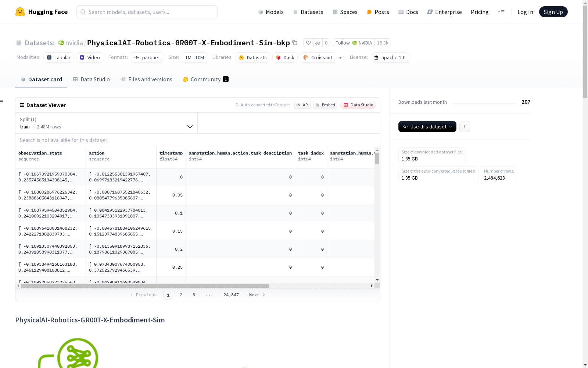
Task: Click the page vertical scrollbar
Action: pos(585,52)
